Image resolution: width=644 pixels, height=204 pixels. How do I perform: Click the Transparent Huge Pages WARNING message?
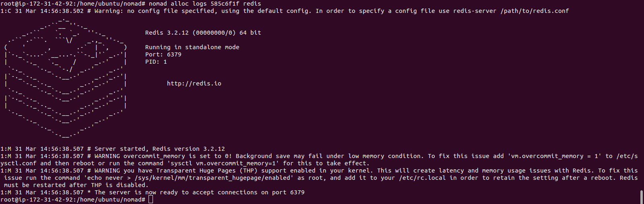tap(319, 178)
